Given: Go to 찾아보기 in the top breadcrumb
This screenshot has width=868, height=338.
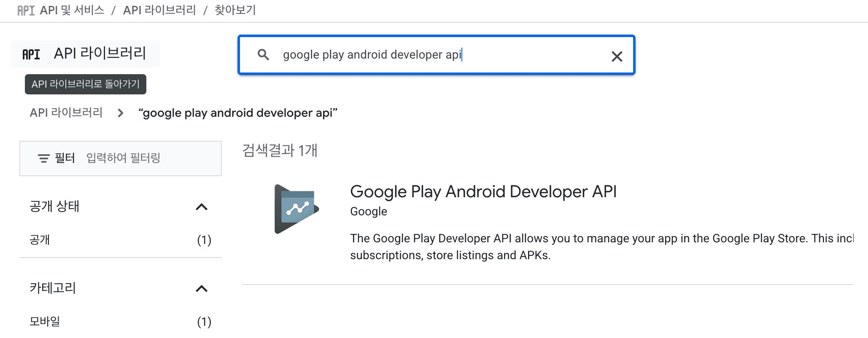Looking at the screenshot, I should point(235,10).
